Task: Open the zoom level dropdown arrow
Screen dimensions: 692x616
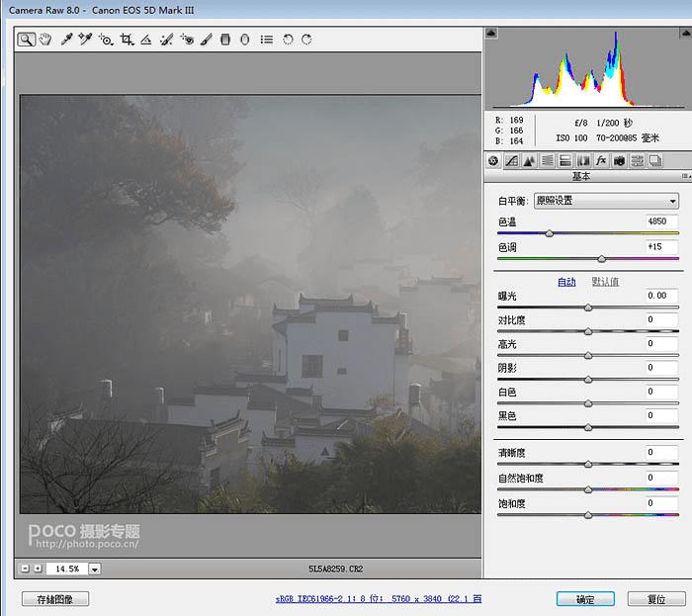Action: click(95, 569)
